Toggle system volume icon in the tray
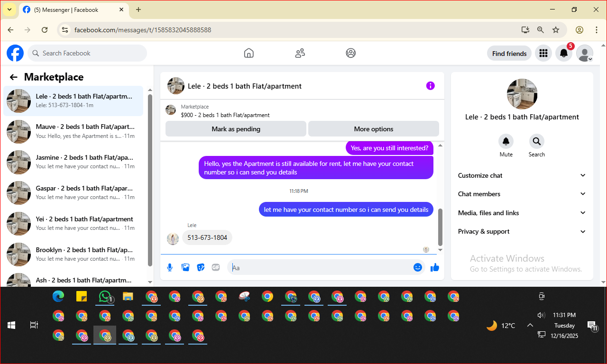This screenshot has height=364, width=607. tap(541, 315)
